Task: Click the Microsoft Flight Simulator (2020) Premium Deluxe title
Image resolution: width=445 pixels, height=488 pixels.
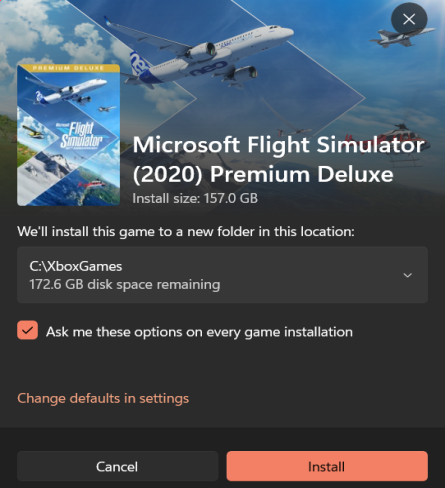Action: [279, 159]
